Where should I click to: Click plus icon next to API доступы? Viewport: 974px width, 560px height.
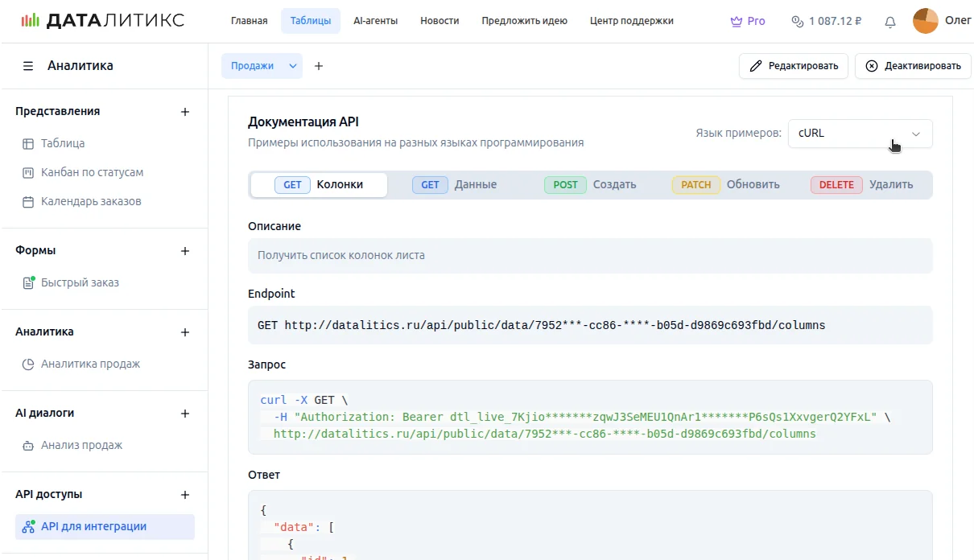185,495
